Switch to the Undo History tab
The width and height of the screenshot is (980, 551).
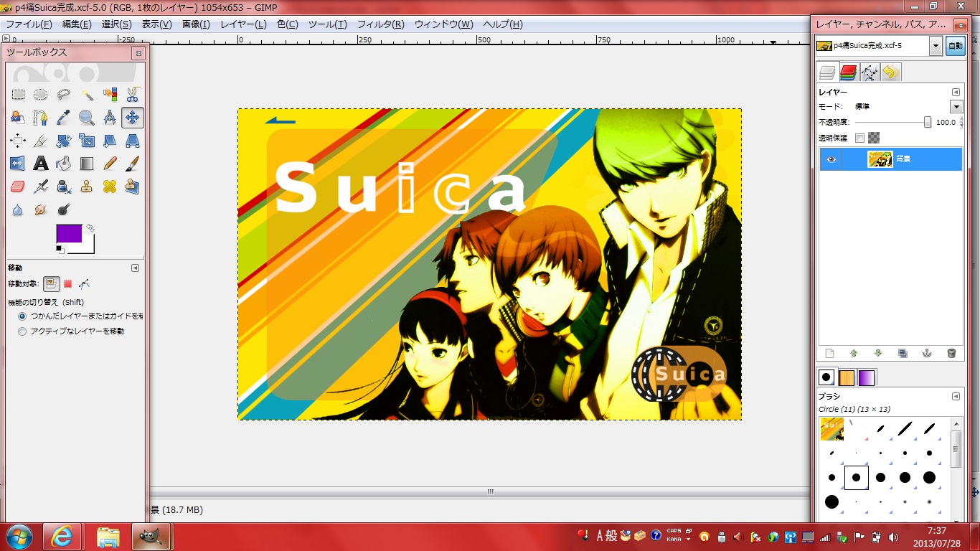coord(890,72)
